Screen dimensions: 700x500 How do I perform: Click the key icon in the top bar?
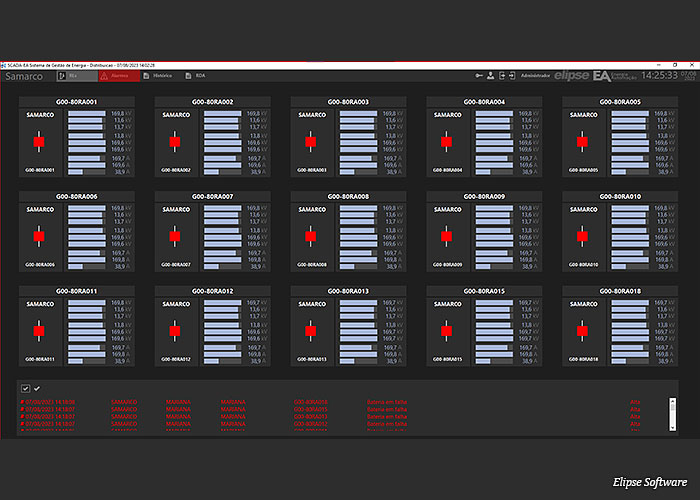pos(479,76)
